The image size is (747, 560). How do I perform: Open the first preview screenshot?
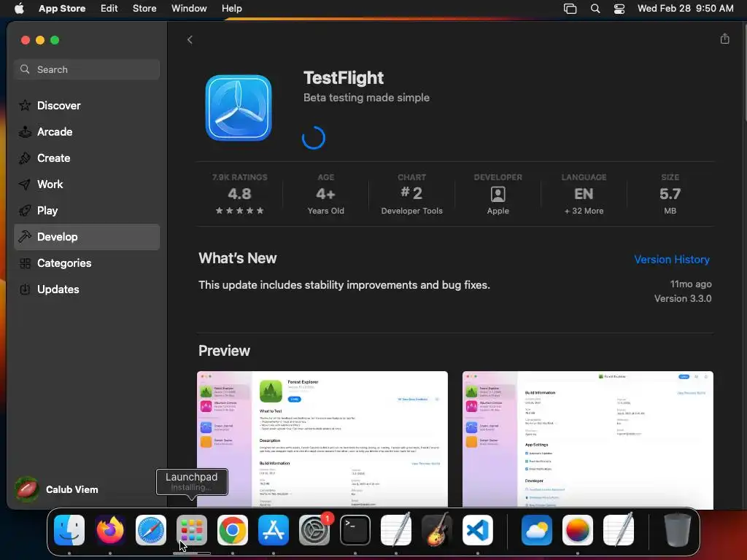tap(322, 438)
